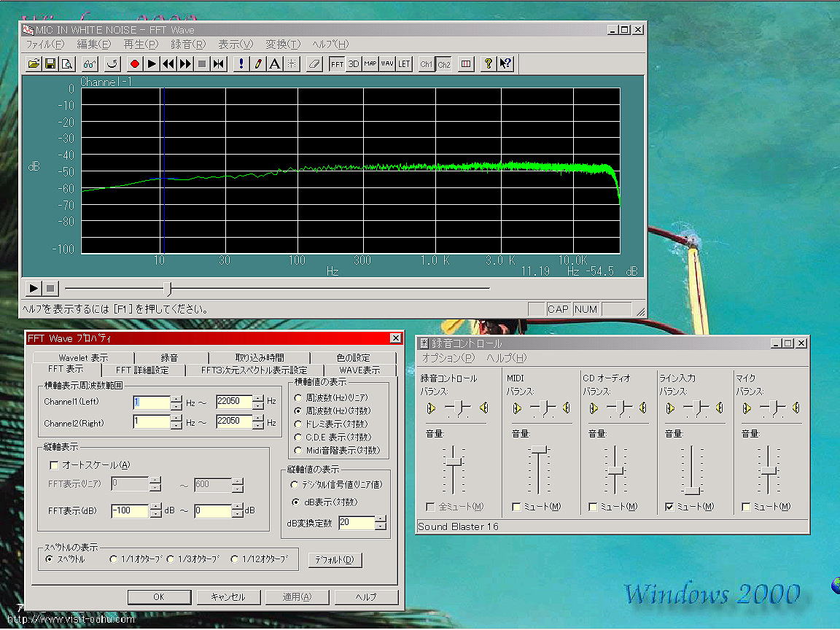
Task: Click Channel2 lower frequency spinner arrows
Action: pos(176,423)
